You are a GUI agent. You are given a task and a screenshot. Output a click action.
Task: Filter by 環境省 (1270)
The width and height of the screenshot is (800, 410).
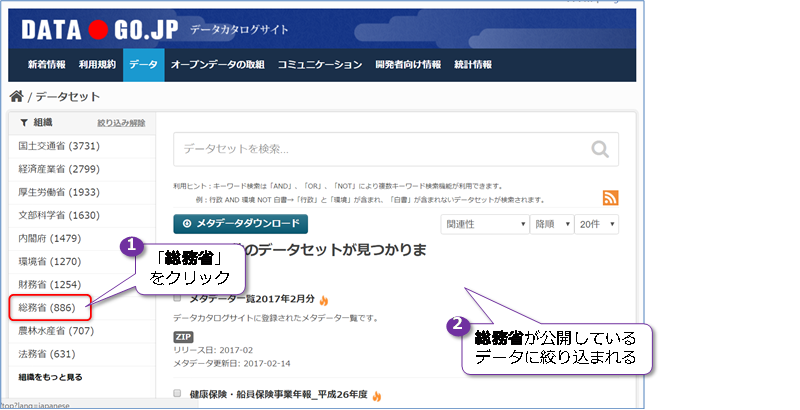[x=50, y=262]
